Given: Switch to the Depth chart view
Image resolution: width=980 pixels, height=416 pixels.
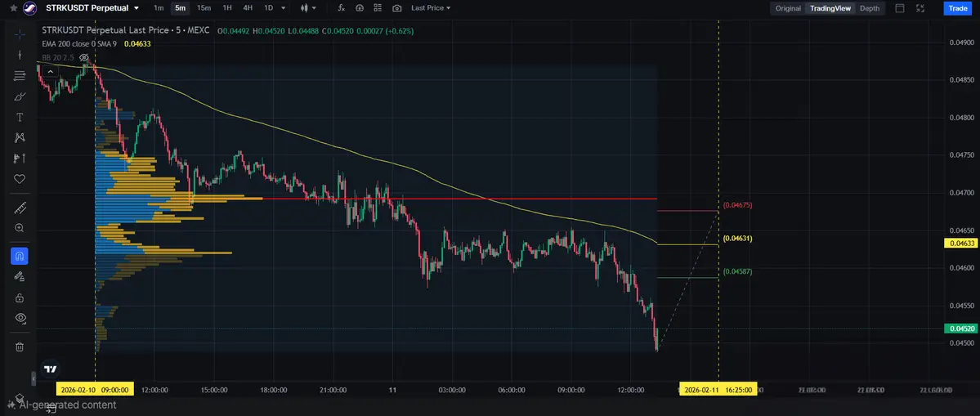Looking at the screenshot, I should (870, 8).
